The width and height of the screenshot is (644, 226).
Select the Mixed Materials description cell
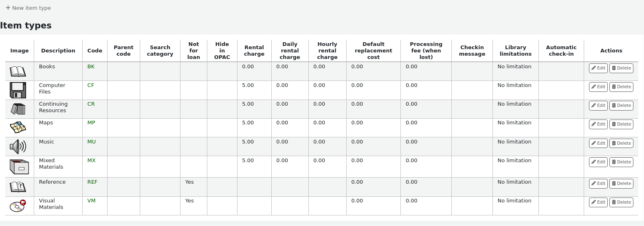[58, 167]
